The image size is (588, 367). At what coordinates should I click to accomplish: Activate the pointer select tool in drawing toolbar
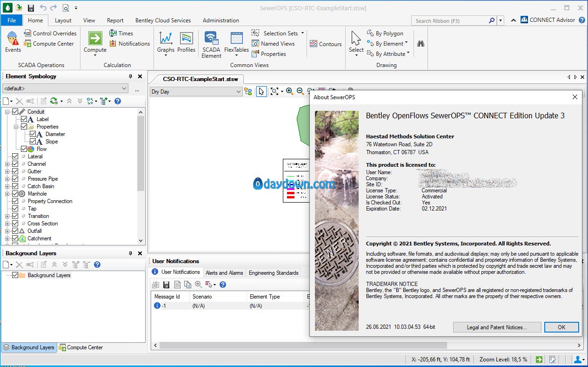(261, 92)
